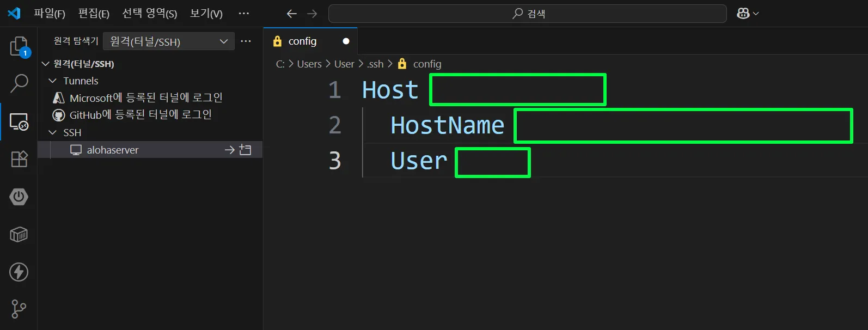Go back with the left arrow
This screenshot has width=868, height=330.
pyautogui.click(x=292, y=14)
